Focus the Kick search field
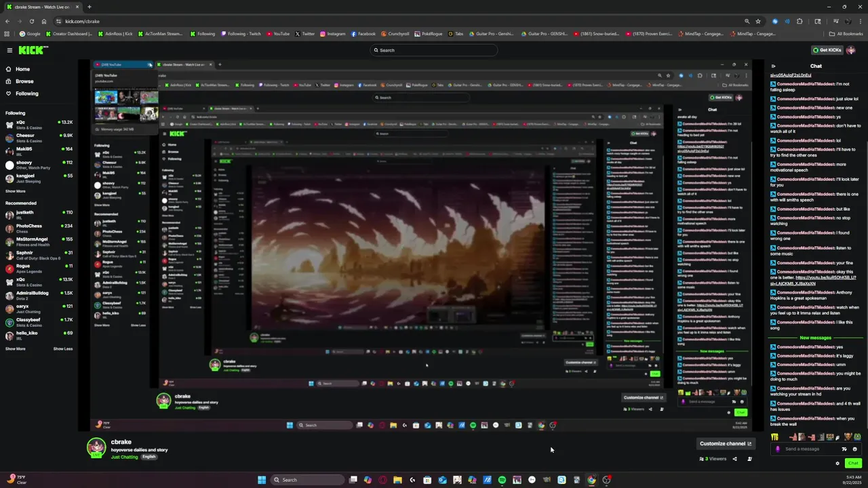The width and height of the screenshot is (868, 488). 434,50
